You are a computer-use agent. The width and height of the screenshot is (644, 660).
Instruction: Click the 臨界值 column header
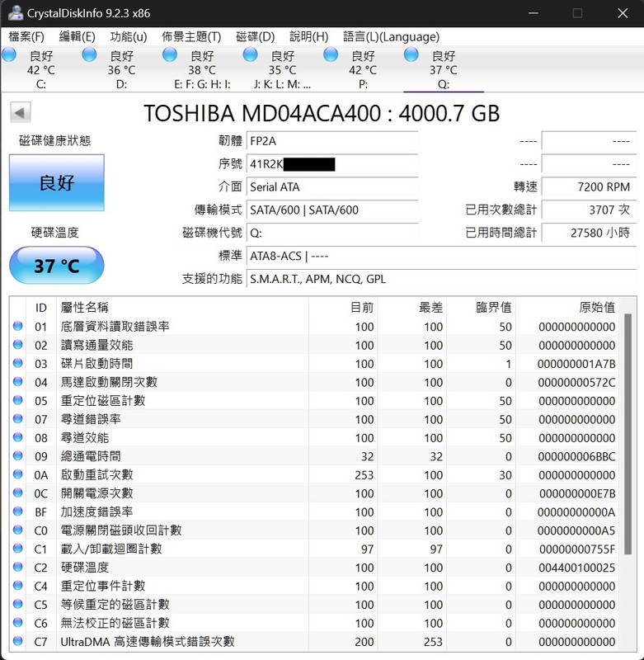coord(482,308)
